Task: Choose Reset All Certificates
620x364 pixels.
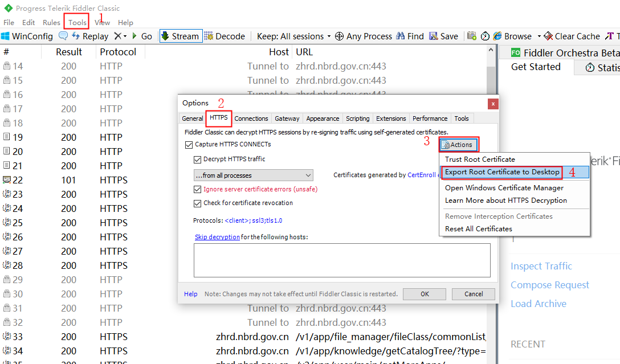Action: [514, 229]
